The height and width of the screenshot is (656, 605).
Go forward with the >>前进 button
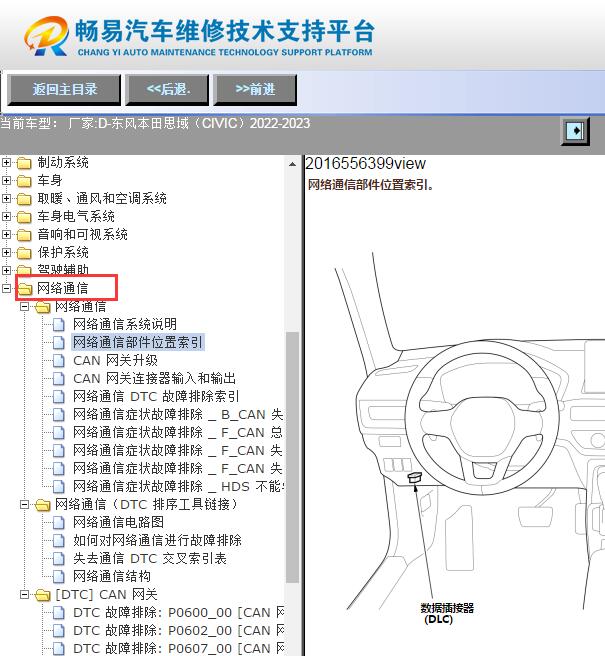[255, 90]
